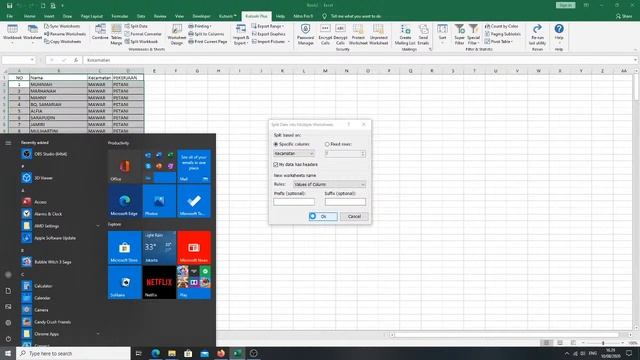
Task: Switch to the Home ribbon tab
Action: (29, 16)
